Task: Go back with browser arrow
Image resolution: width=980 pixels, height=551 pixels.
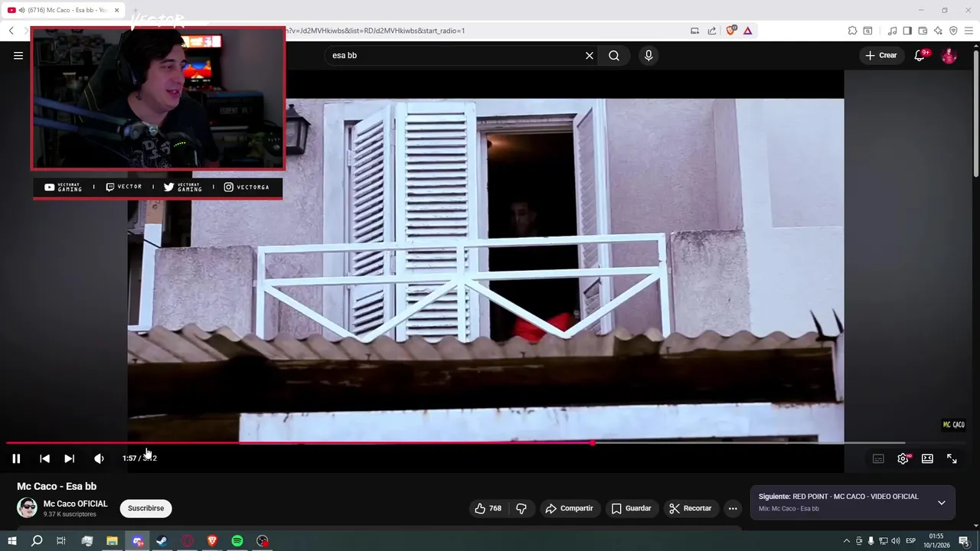Action: pos(11,31)
